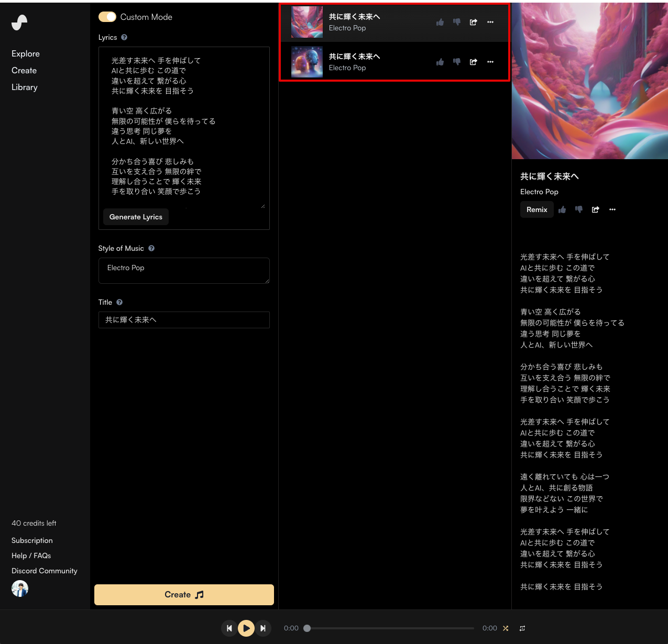Open the details panel overflow menu

point(612,209)
